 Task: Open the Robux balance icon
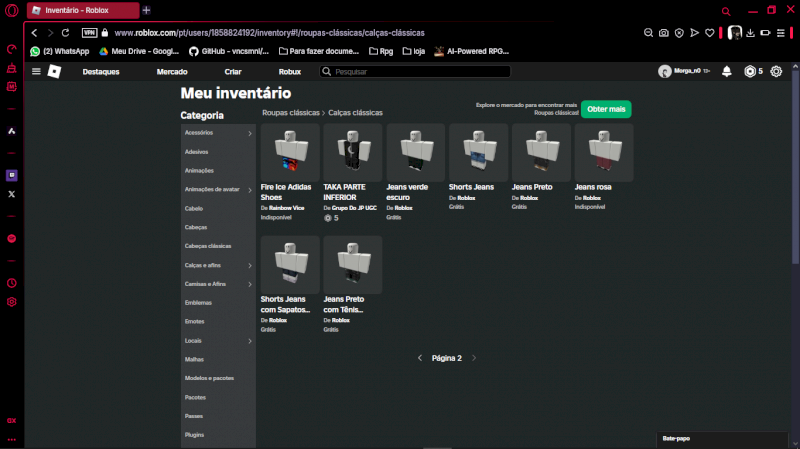pyautogui.click(x=750, y=71)
